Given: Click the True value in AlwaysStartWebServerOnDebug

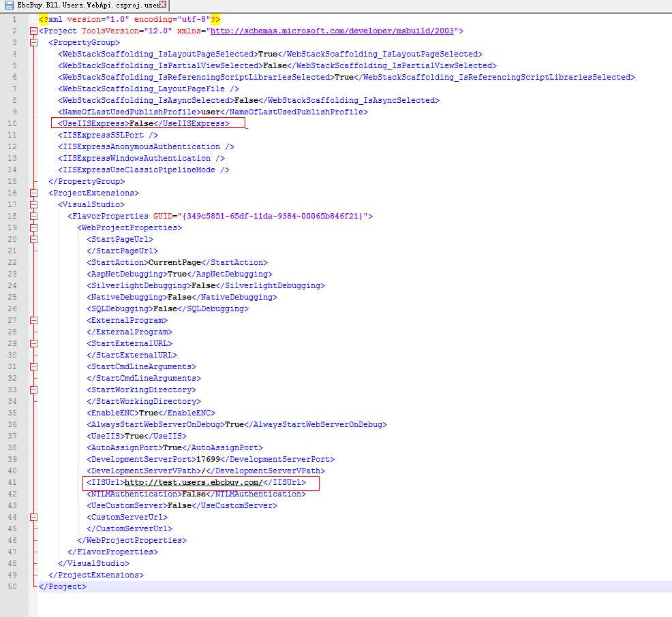Looking at the screenshot, I should pos(234,424).
